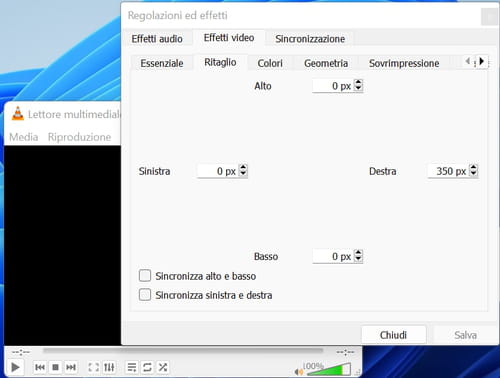The width and height of the screenshot is (500, 378).
Task: Toggle fullscreen video mode icon
Action: point(93,367)
